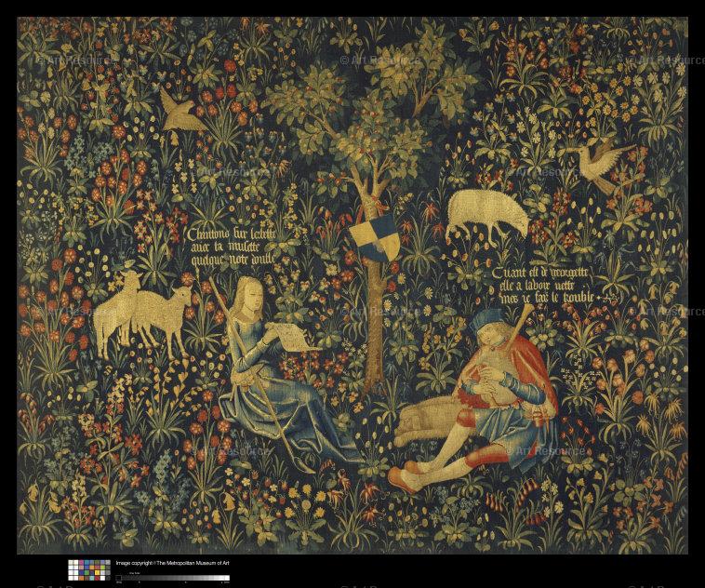Click the inscription beginning "Chantons sur lerbette"
Image resolution: width=705 pixels, height=588 pixels.
point(231,247)
